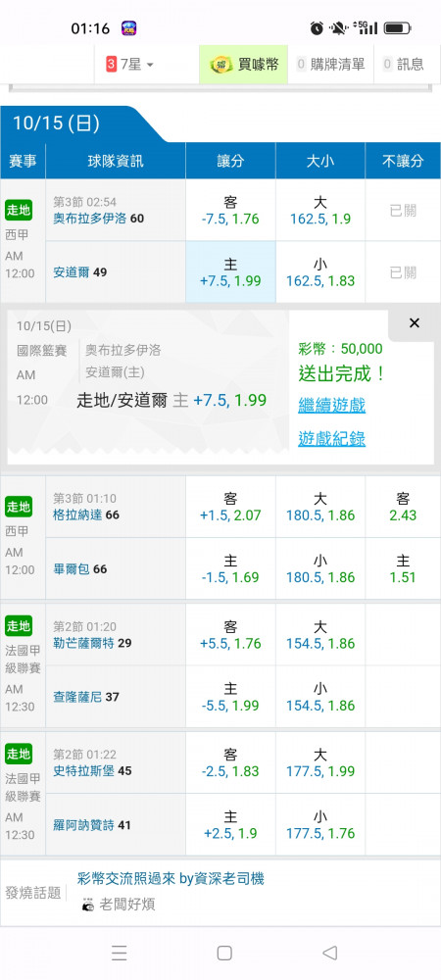Open the 購牌清單 tab

click(330, 64)
